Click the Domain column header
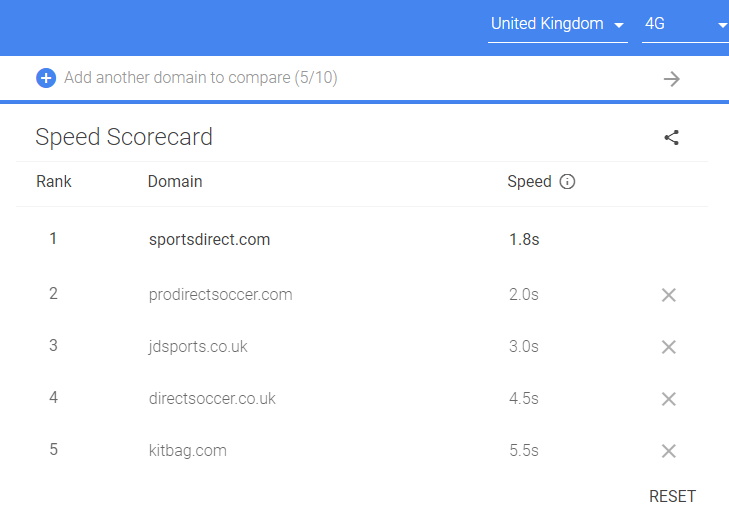This screenshot has width=729, height=516. click(175, 182)
